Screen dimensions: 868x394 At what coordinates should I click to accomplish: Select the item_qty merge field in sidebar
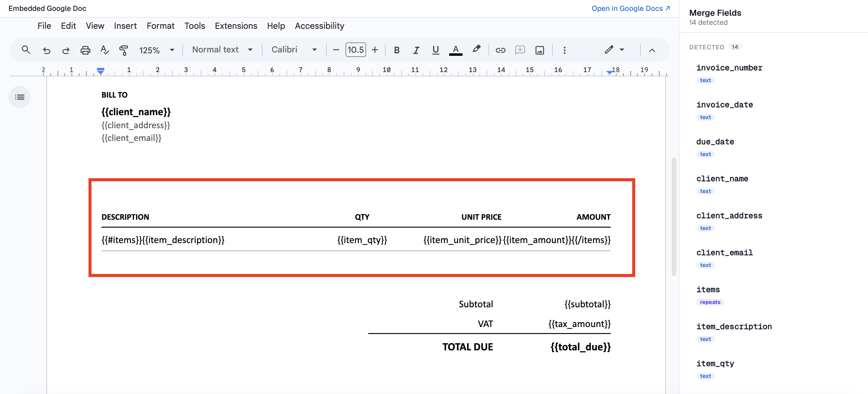coord(715,364)
